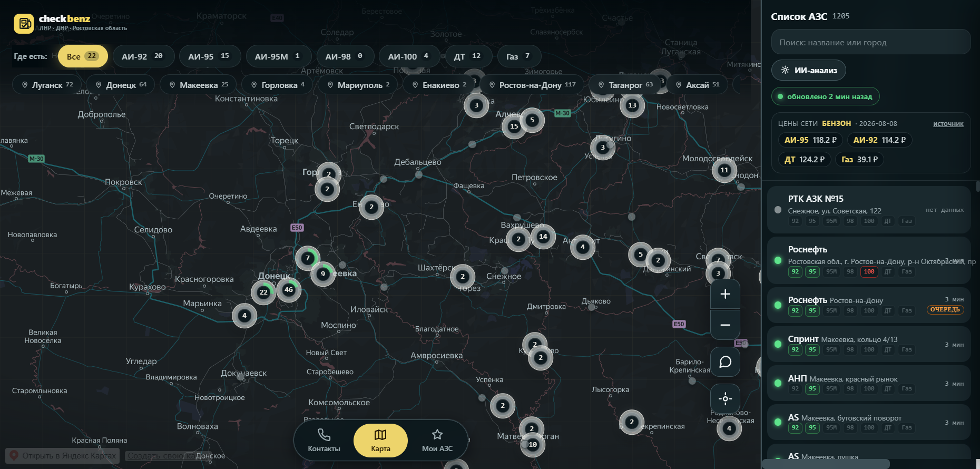Filter stations by АИ-100
The height and width of the screenshot is (469, 980).
(409, 56)
